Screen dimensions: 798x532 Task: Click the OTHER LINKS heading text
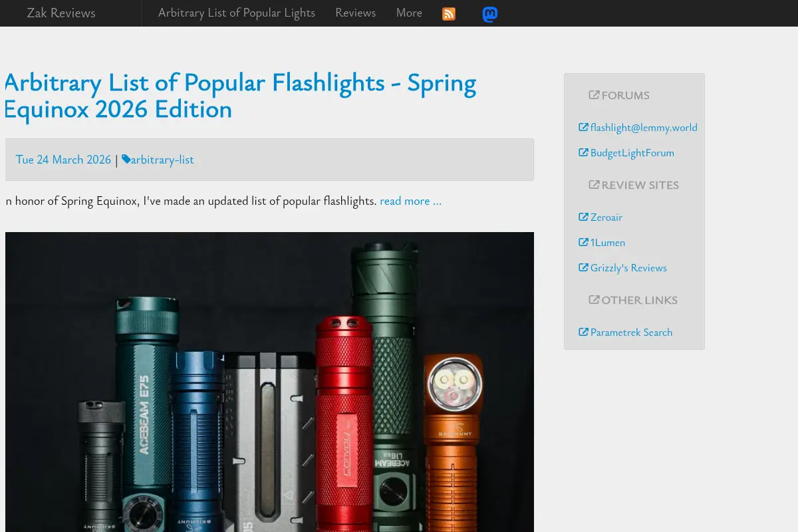(639, 301)
